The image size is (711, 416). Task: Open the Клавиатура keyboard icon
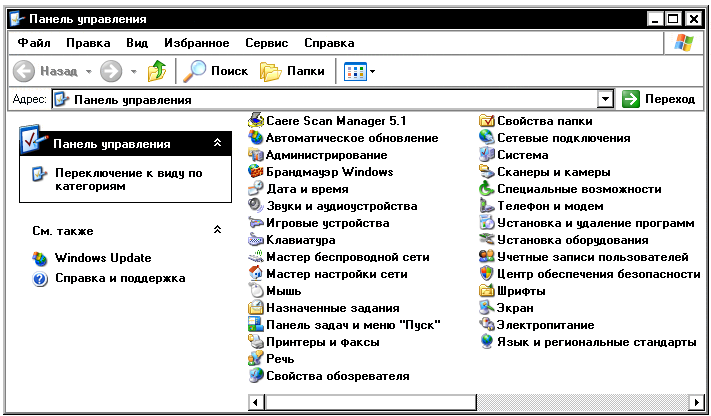pyautogui.click(x=256, y=240)
